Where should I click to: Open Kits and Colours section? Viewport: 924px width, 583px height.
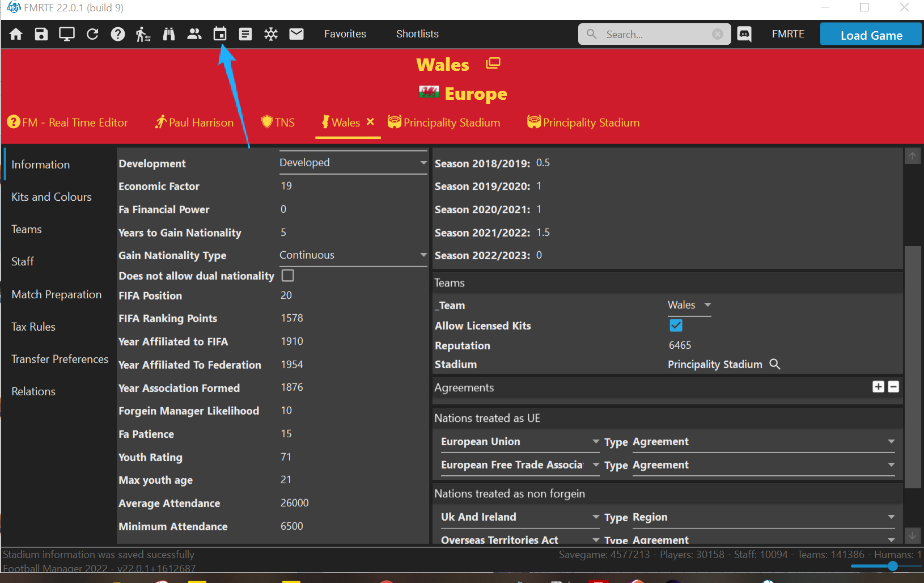pos(52,197)
